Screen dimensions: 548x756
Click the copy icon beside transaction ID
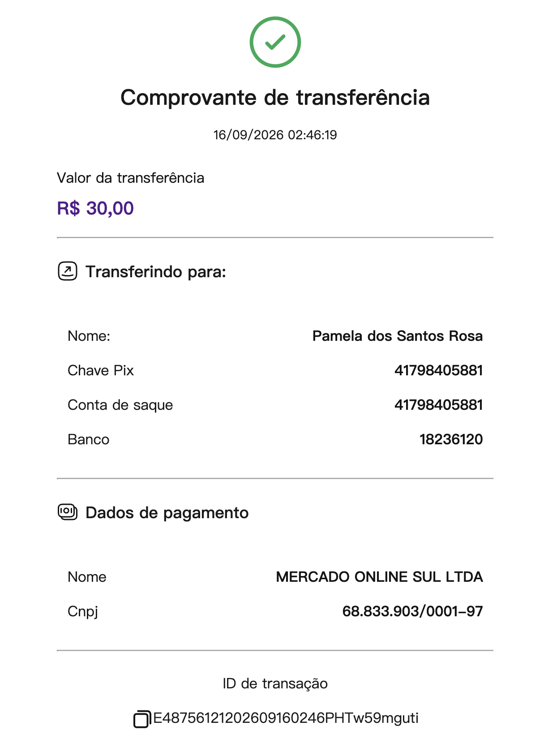pyautogui.click(x=141, y=719)
